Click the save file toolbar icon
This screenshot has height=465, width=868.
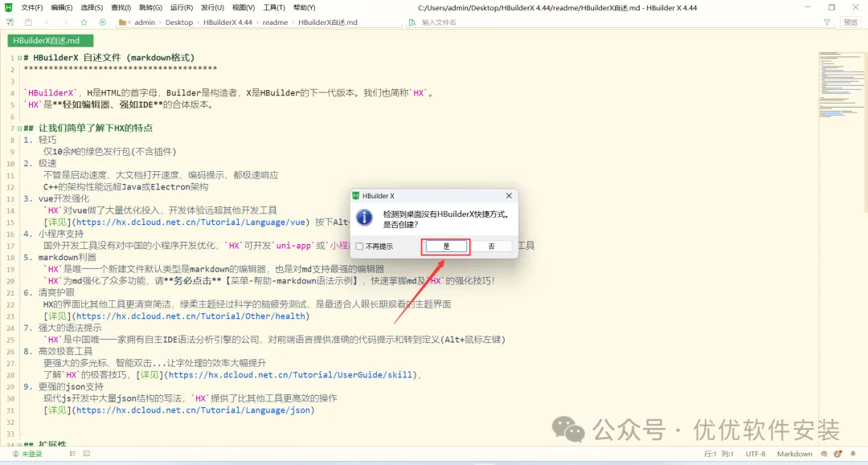pos(28,22)
